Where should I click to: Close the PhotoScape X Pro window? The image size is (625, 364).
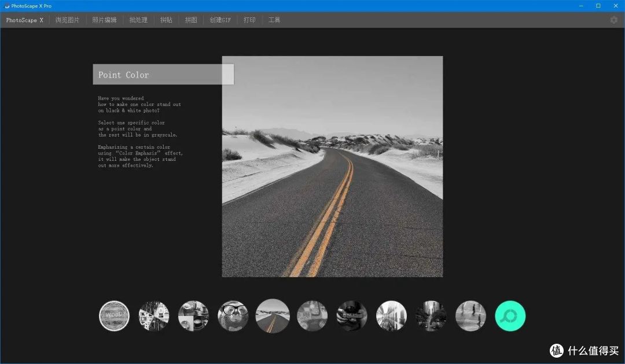click(616, 6)
